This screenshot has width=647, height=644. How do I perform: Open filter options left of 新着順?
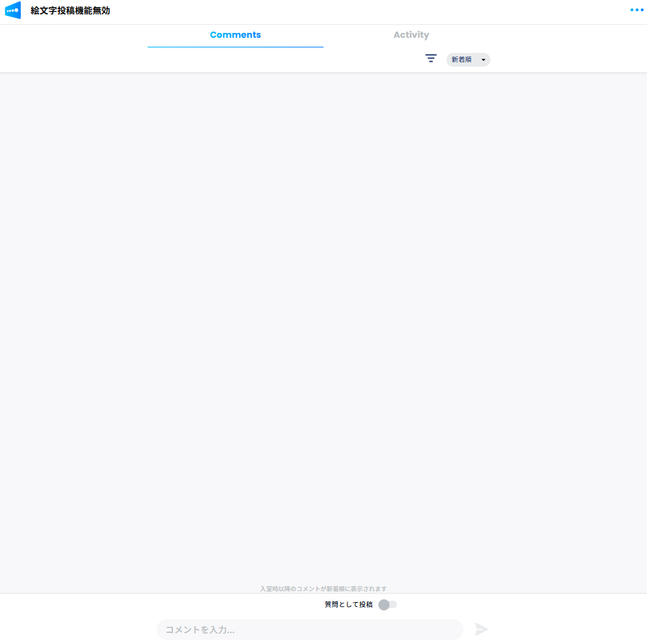431,59
